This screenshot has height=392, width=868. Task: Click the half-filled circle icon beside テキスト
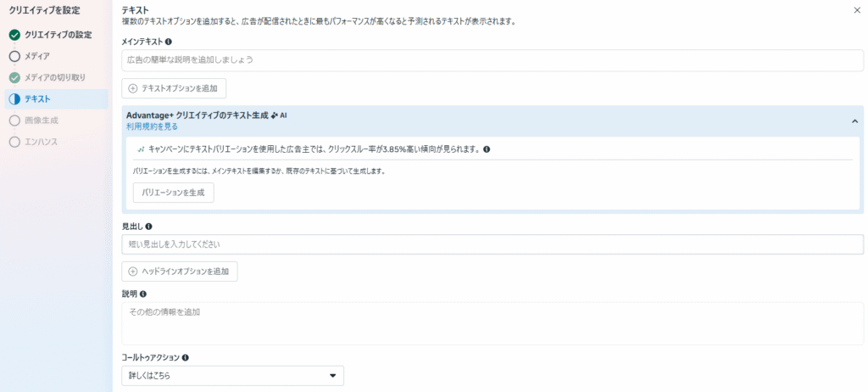[14, 99]
